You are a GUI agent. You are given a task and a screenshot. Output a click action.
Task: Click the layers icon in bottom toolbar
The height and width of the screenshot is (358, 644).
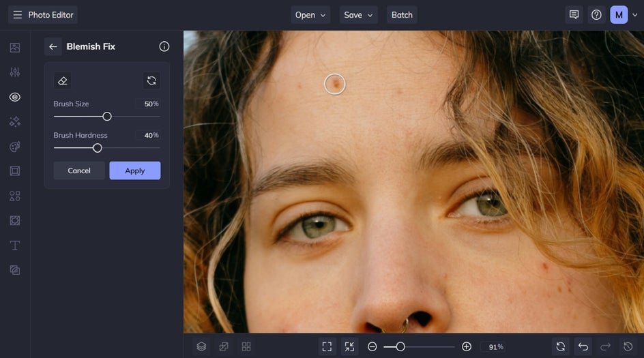(x=201, y=346)
